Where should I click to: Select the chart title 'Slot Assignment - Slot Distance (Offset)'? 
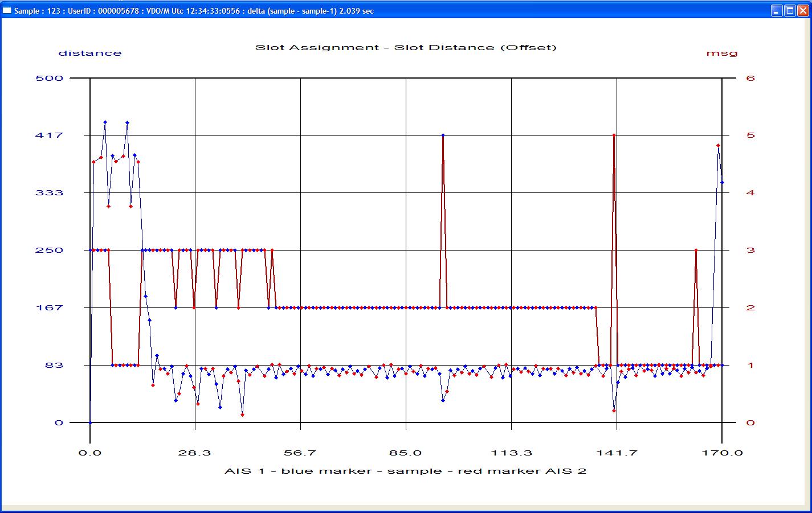(x=406, y=47)
